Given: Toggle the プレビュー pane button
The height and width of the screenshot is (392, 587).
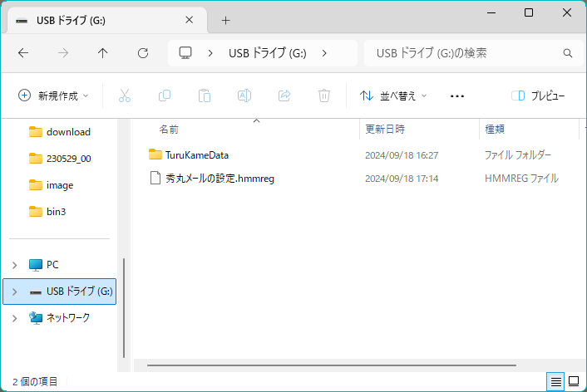Looking at the screenshot, I should (538, 96).
